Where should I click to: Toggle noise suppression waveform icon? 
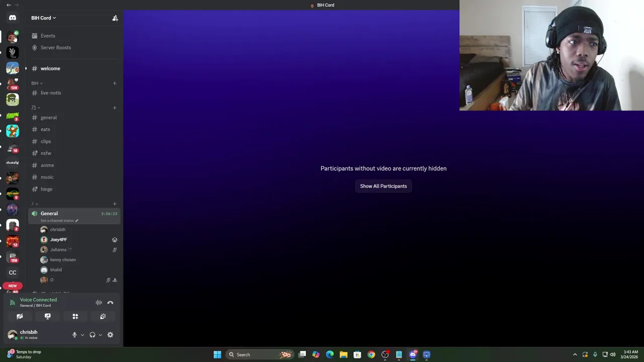click(x=99, y=303)
